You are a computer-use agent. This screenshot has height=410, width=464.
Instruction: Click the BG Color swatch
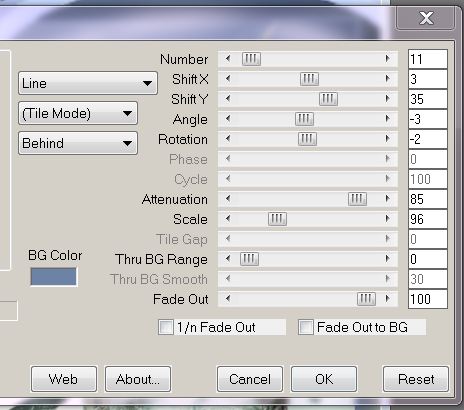pos(54,277)
